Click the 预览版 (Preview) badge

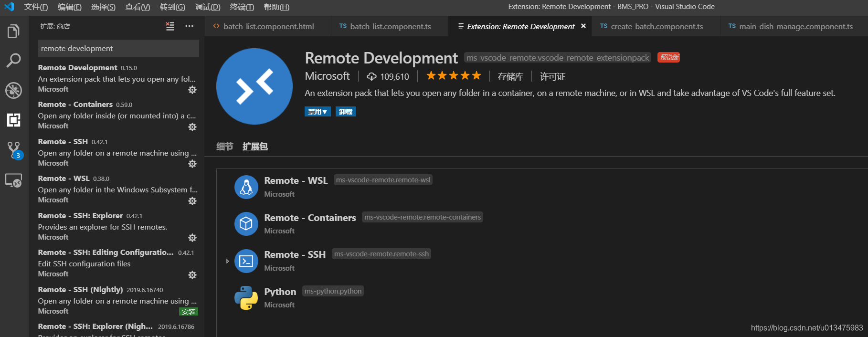pos(669,57)
